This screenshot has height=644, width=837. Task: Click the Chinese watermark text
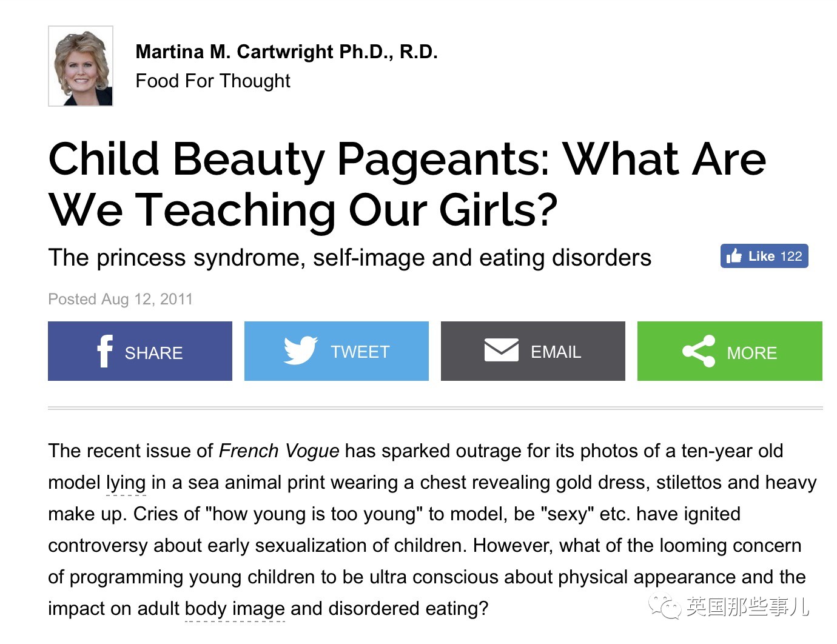tap(748, 606)
